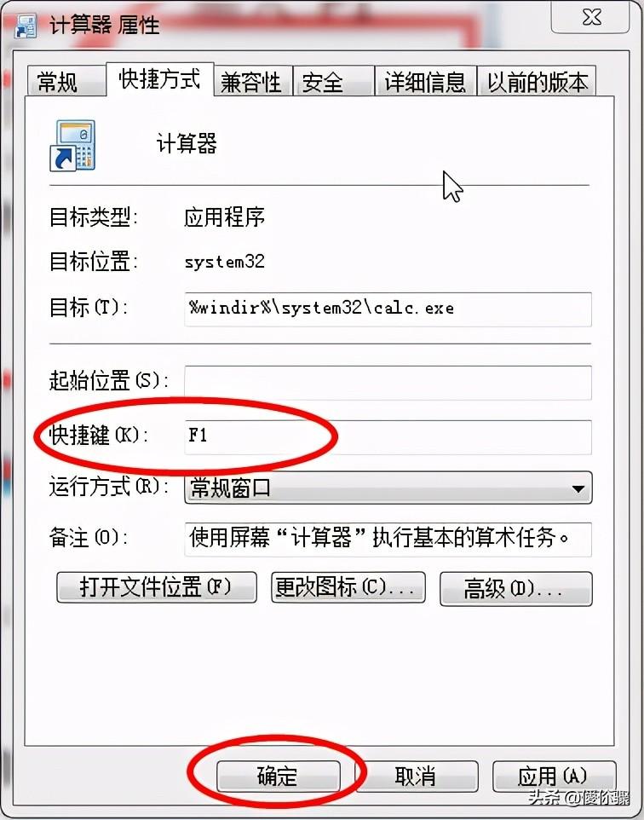This screenshot has width=644, height=820.
Task: Click the 备注 comment field
Action: tap(388, 540)
